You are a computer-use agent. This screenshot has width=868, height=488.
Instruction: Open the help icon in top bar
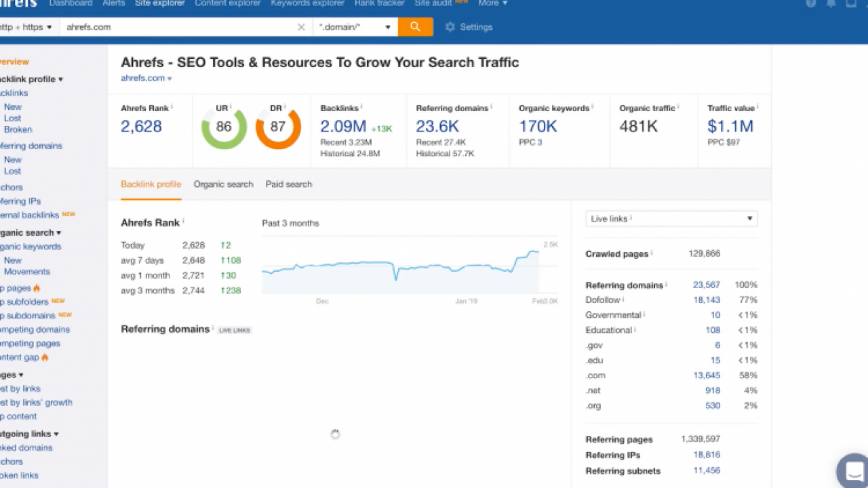click(x=811, y=4)
